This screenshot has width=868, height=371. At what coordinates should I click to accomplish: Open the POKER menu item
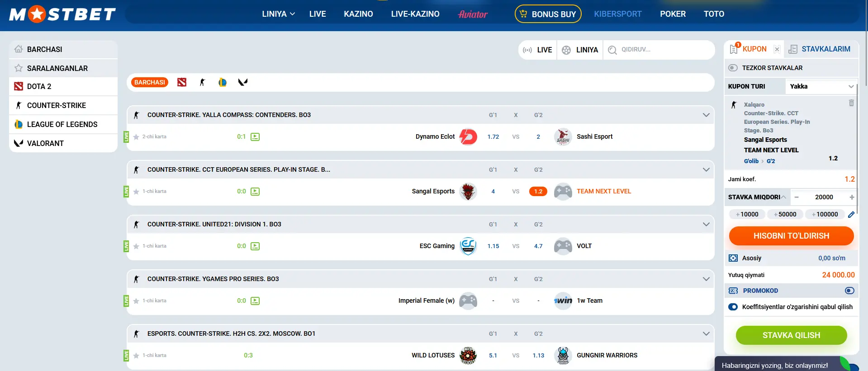pos(673,14)
